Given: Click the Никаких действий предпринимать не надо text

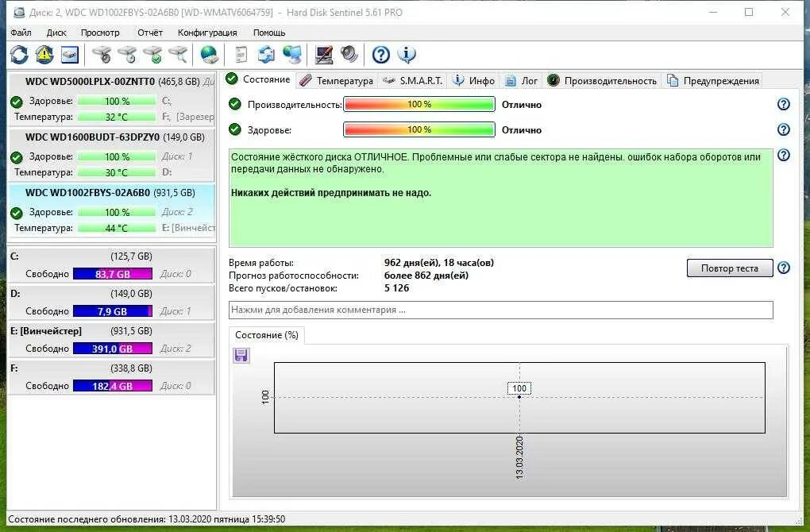Looking at the screenshot, I should coord(331,193).
